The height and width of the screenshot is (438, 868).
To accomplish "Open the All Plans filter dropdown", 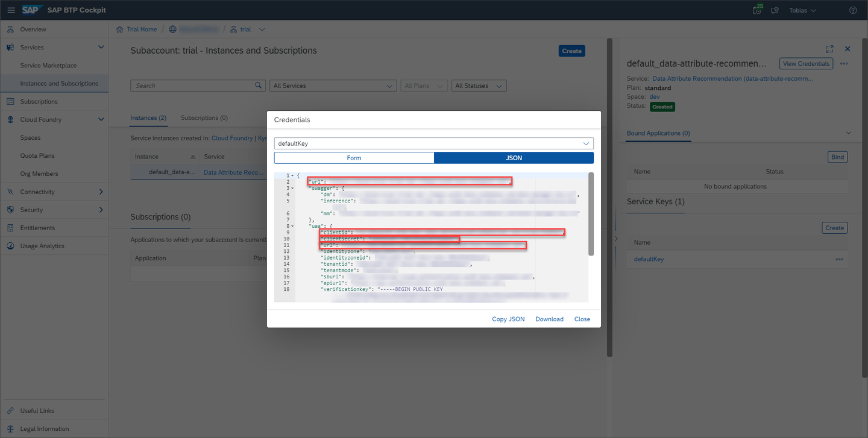I will (424, 86).
